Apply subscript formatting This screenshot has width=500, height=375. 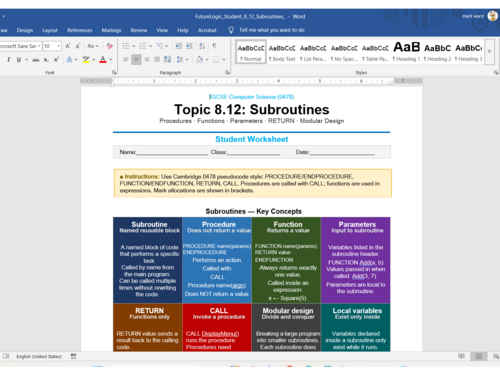pyautogui.click(x=46, y=60)
